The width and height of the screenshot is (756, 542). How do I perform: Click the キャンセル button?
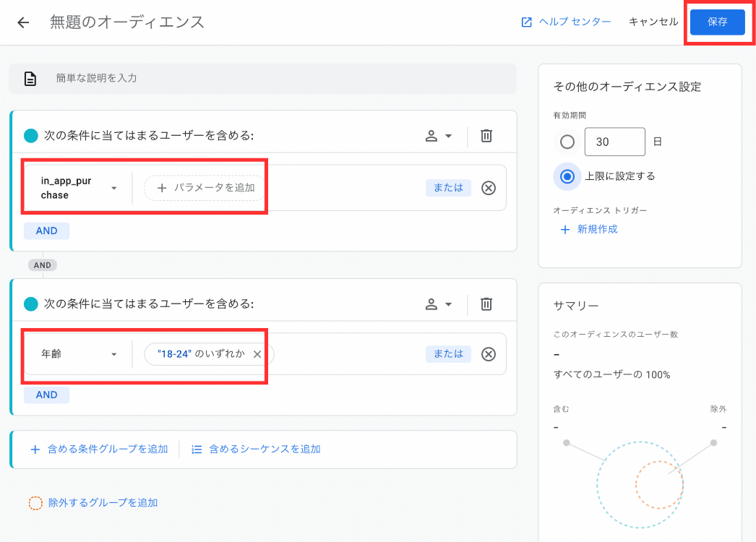(653, 22)
